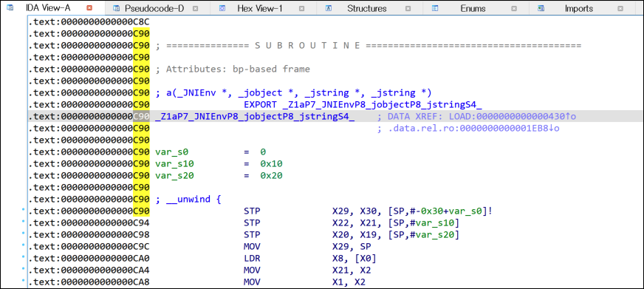Click operand 'X21, X2'
Screen dimensions: 644x289
(352, 271)
